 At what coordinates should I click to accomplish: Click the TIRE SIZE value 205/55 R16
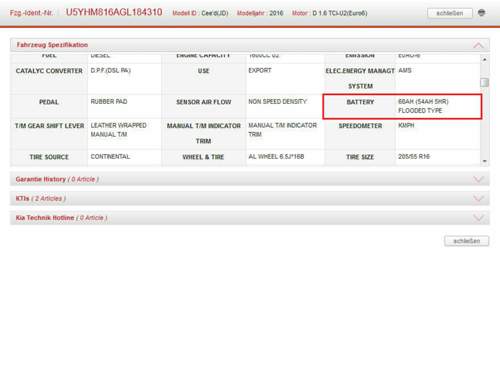pyautogui.click(x=414, y=157)
